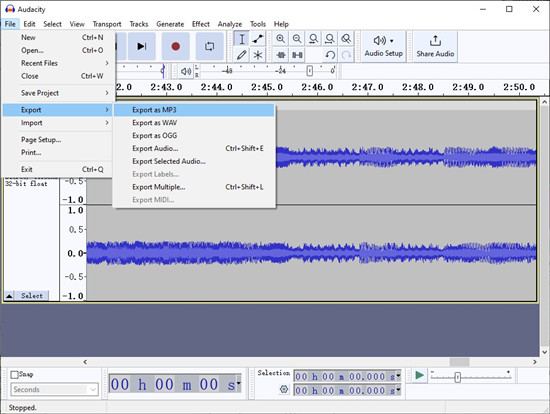The width and height of the screenshot is (550, 414).
Task: Click the vertical scrollbar down arrow
Action: pyautogui.click(x=544, y=352)
